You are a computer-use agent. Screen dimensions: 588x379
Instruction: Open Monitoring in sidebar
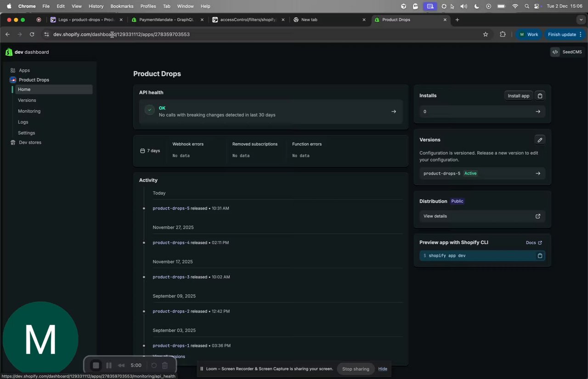click(x=29, y=111)
